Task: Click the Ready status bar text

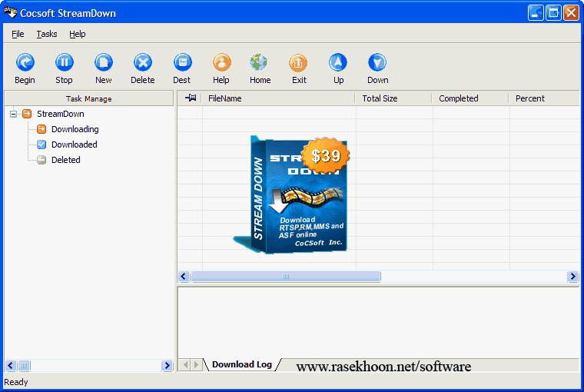Action: [x=16, y=382]
